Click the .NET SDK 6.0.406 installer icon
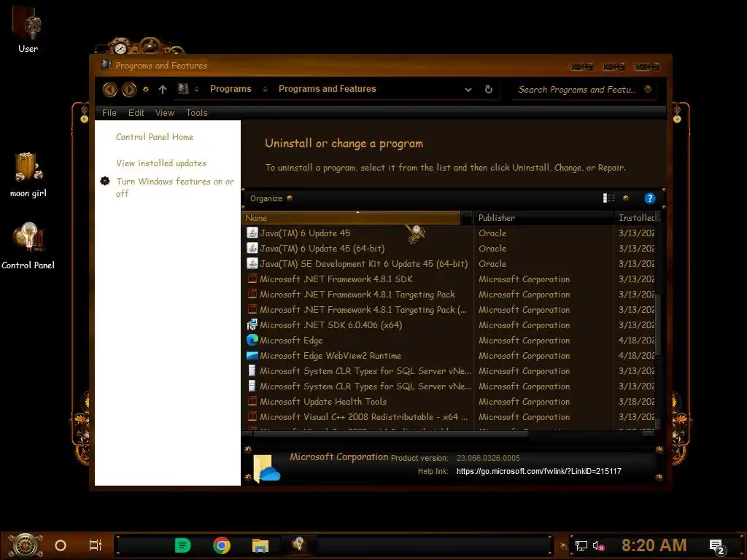Image resolution: width=747 pixels, height=560 pixels. 252,324
